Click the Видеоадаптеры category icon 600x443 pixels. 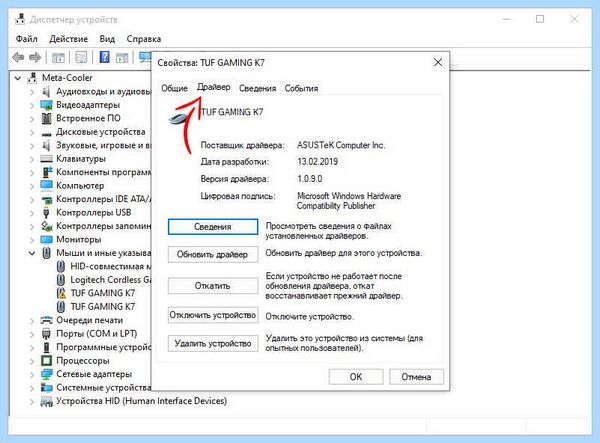(x=46, y=105)
